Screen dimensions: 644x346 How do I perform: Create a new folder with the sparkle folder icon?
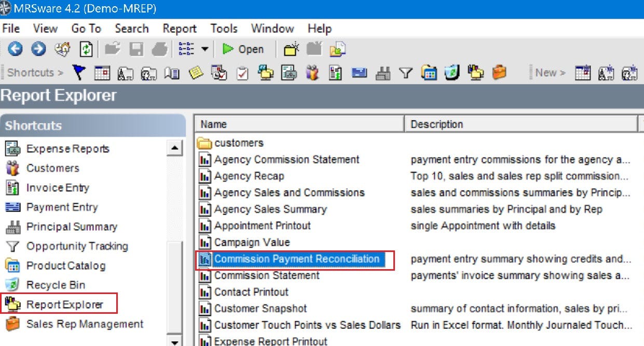tap(292, 49)
